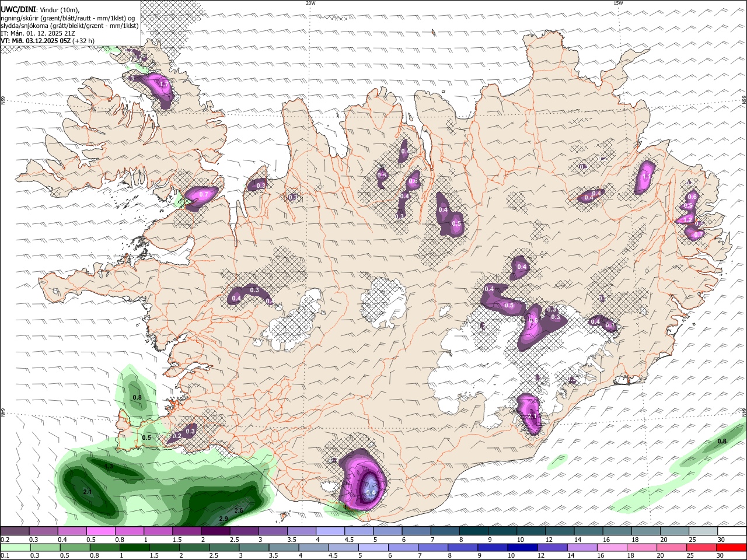Click the 0.7 snowfall value in the northwest bay
747x560 pixels.
click(x=204, y=194)
